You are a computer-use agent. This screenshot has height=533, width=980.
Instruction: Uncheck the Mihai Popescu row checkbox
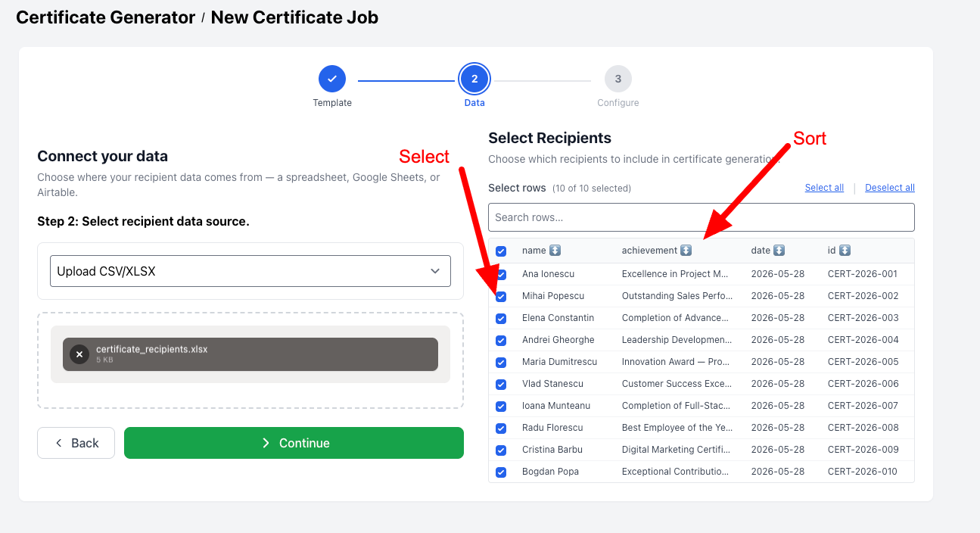(x=501, y=297)
